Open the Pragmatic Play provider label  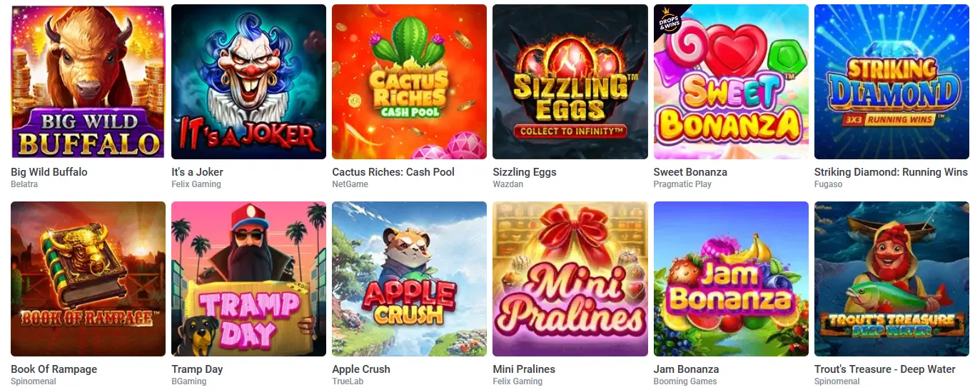[x=682, y=184]
